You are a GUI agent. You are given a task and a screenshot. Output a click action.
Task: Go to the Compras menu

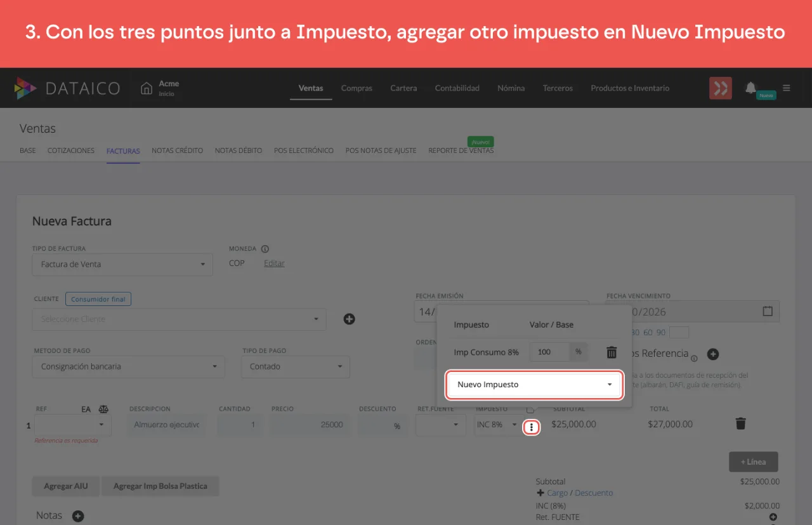click(357, 88)
